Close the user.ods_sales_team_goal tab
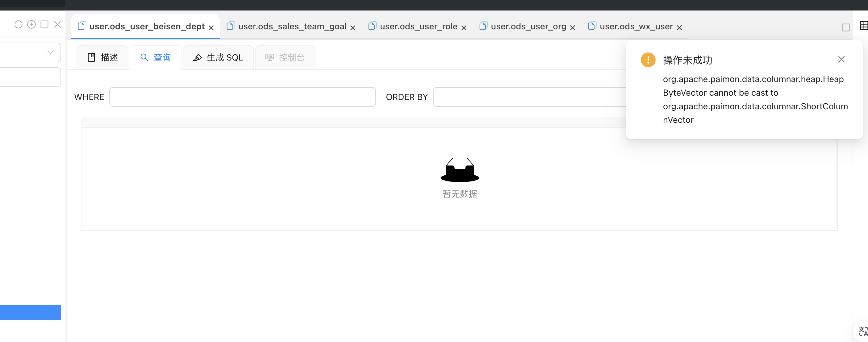868x342 pixels. click(353, 28)
